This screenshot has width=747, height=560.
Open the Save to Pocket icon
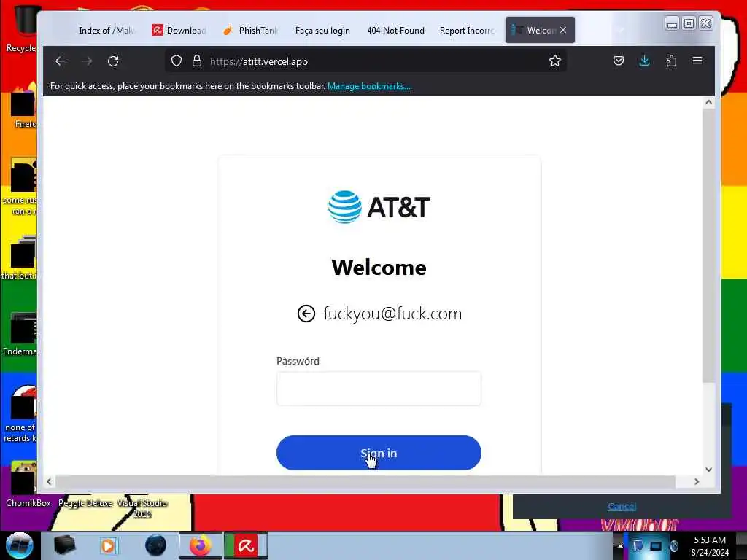pos(619,61)
